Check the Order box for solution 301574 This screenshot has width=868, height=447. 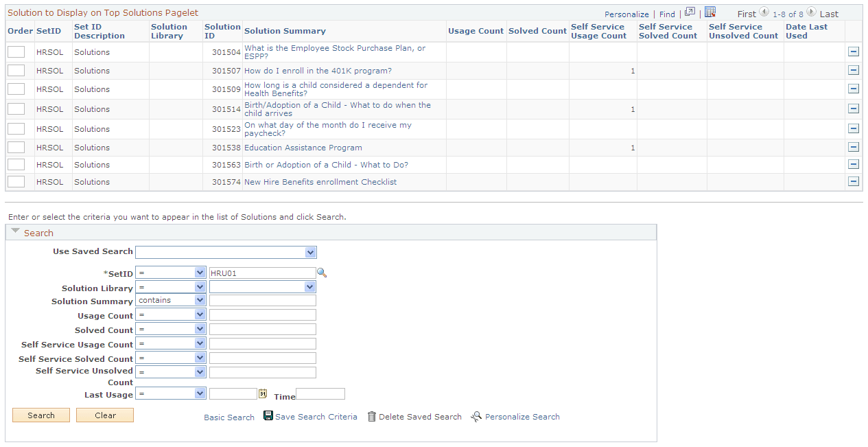(x=16, y=181)
